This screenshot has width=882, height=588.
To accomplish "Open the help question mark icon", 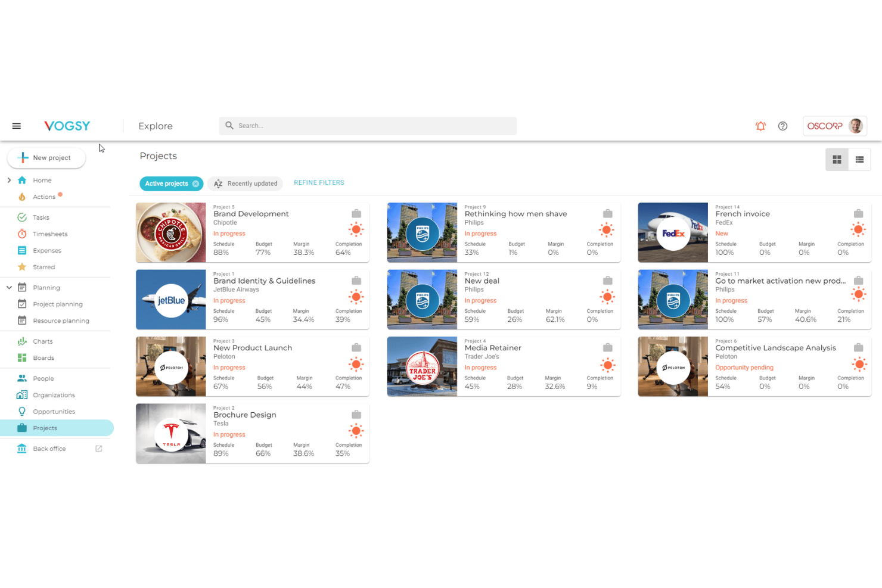I will (783, 126).
